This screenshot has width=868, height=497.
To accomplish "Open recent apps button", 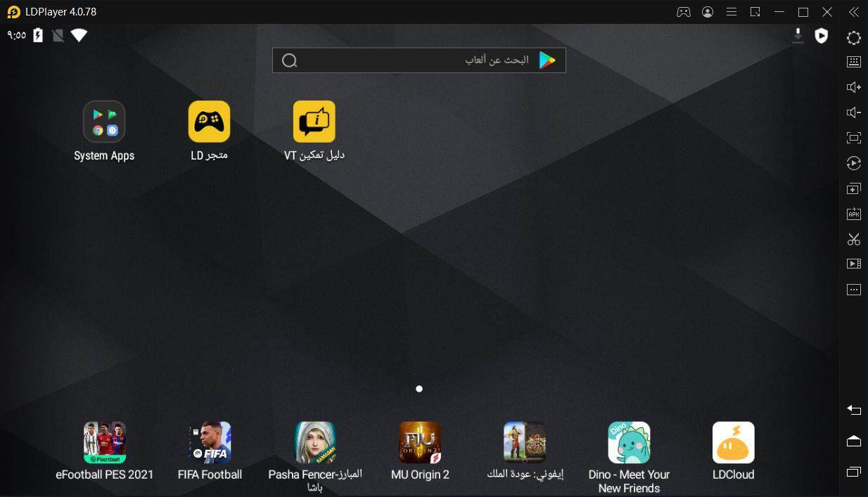I will pos(854,472).
